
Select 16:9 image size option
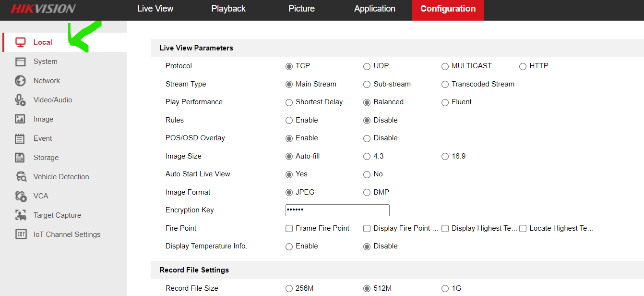pyautogui.click(x=445, y=157)
